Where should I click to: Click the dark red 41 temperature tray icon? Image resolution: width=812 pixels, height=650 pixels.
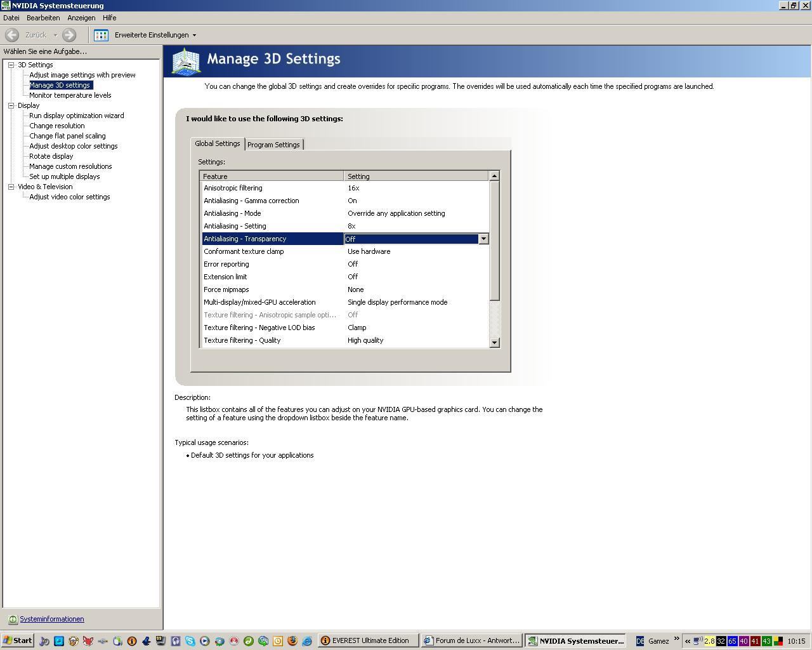click(756, 641)
